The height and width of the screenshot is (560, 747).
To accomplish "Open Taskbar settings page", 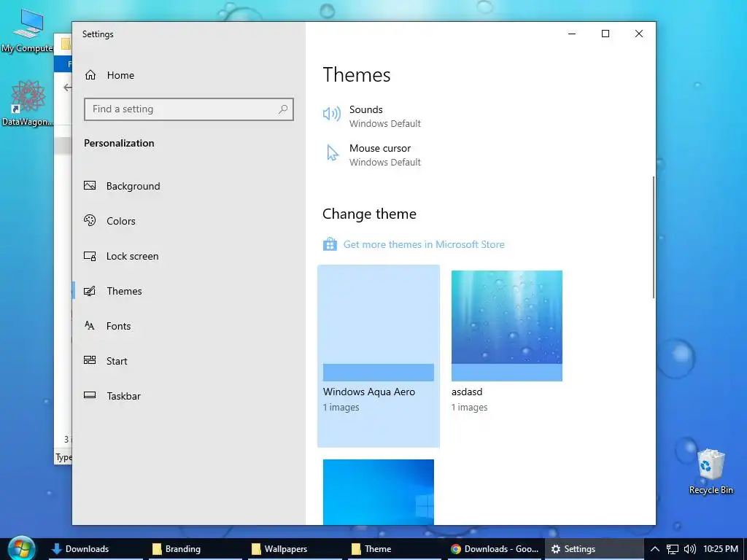I will tap(188, 396).
